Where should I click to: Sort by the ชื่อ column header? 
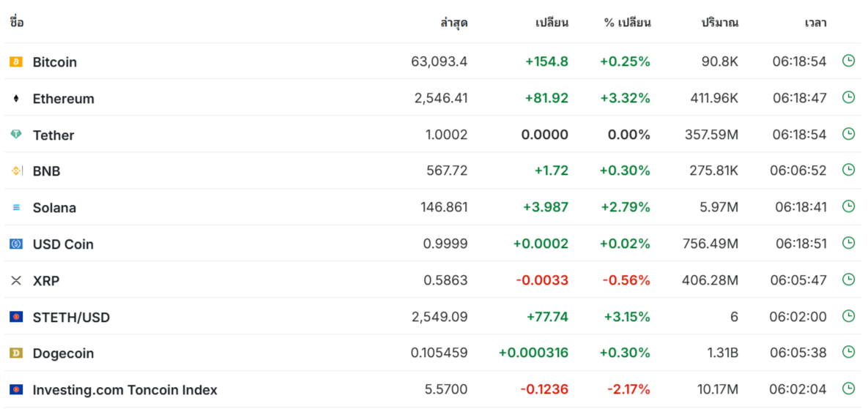pyautogui.click(x=17, y=23)
